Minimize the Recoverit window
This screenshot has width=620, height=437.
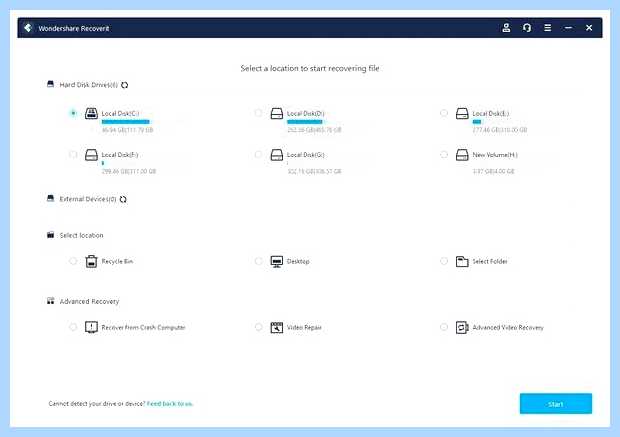tap(568, 28)
